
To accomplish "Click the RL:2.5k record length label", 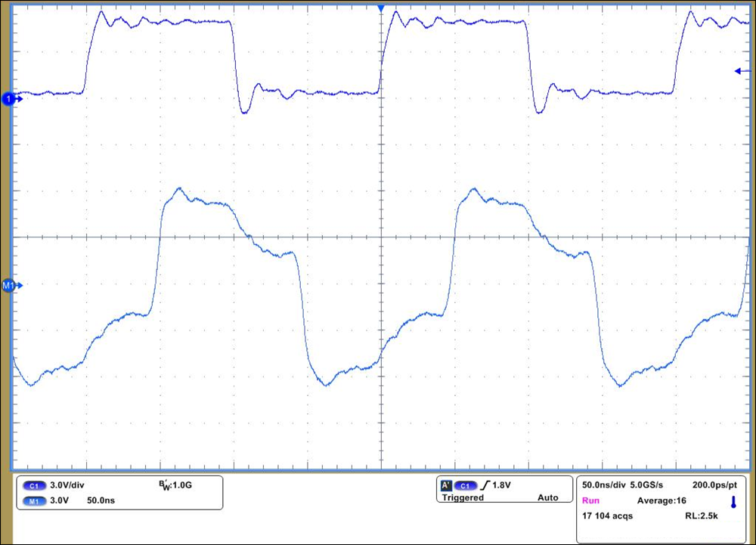I will pos(702,514).
